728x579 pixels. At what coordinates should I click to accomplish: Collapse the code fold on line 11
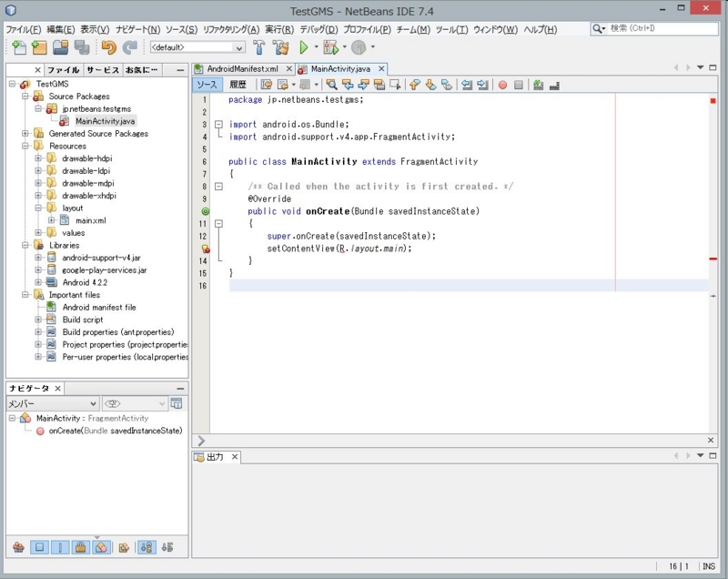pos(218,224)
